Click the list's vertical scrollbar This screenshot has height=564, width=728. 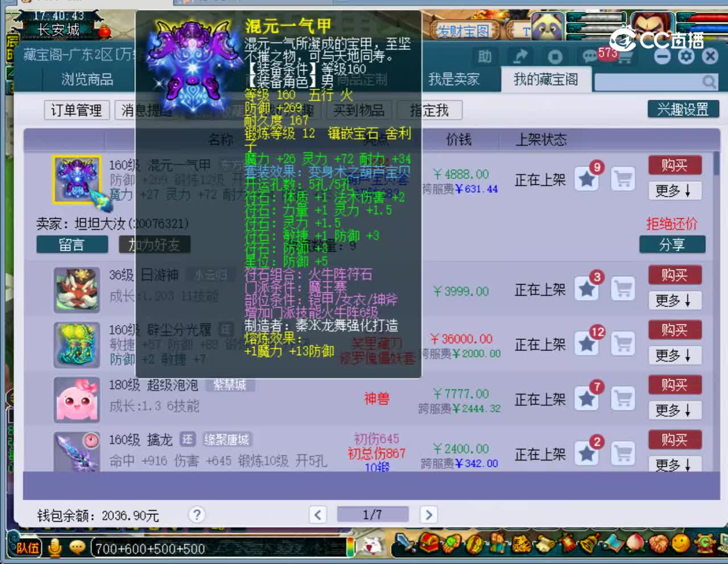click(715, 164)
